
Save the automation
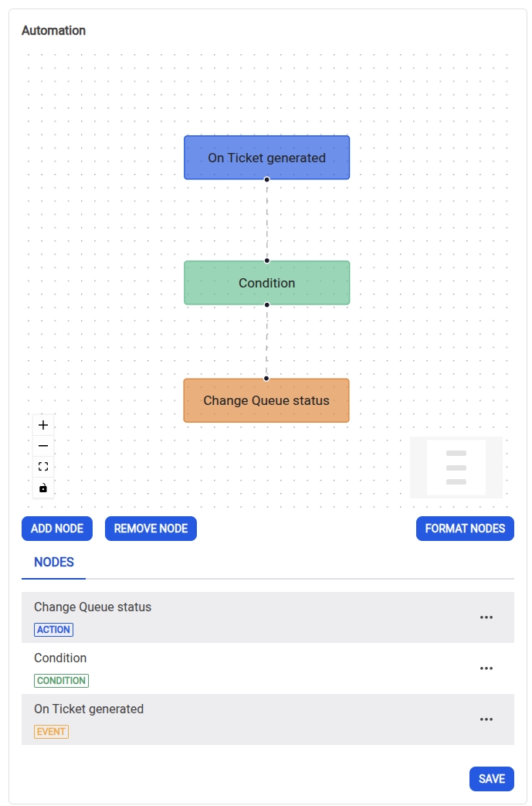tap(491, 779)
